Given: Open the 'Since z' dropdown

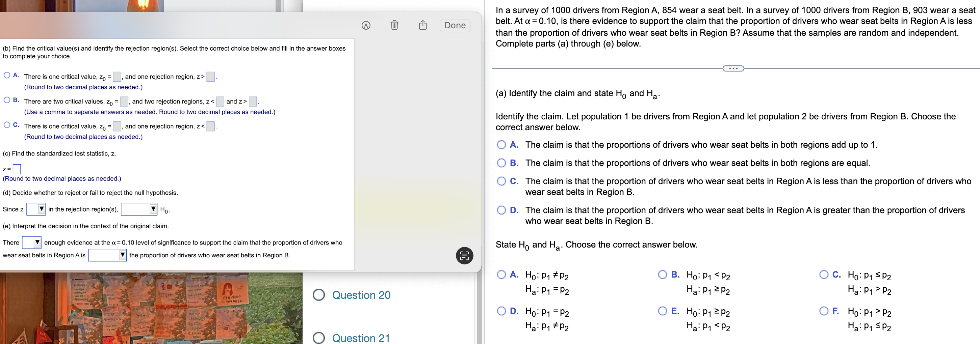Looking at the screenshot, I should tap(36, 209).
